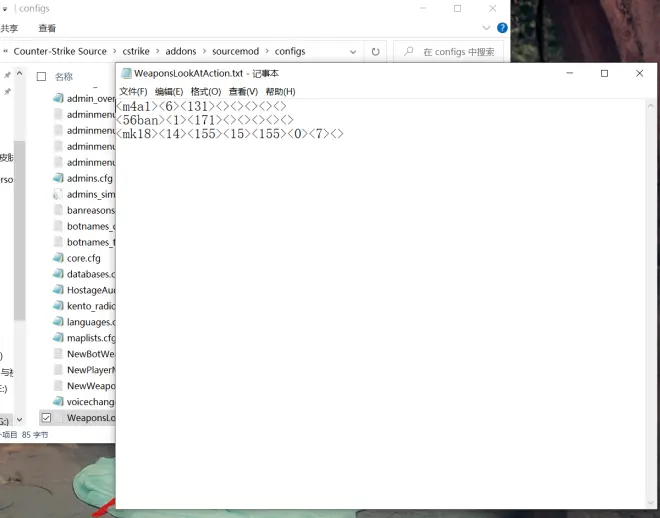Click the Explorer refresh button
The width and height of the screenshot is (660, 518).
(x=375, y=51)
